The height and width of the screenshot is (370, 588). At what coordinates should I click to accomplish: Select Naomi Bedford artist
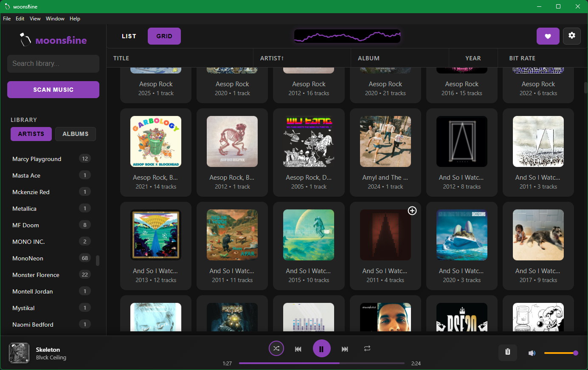click(51, 325)
